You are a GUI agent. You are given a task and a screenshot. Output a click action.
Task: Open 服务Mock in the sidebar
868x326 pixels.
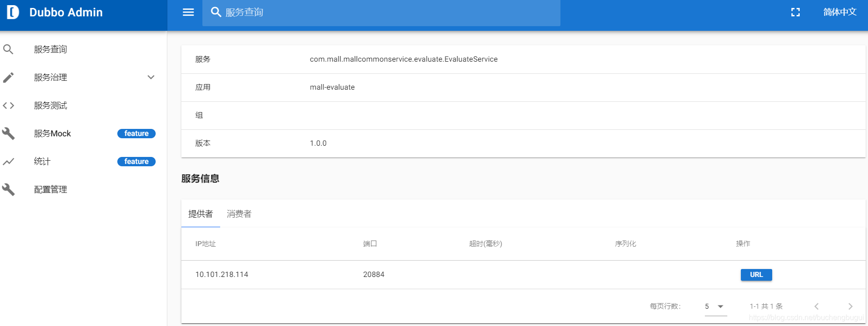(84, 134)
